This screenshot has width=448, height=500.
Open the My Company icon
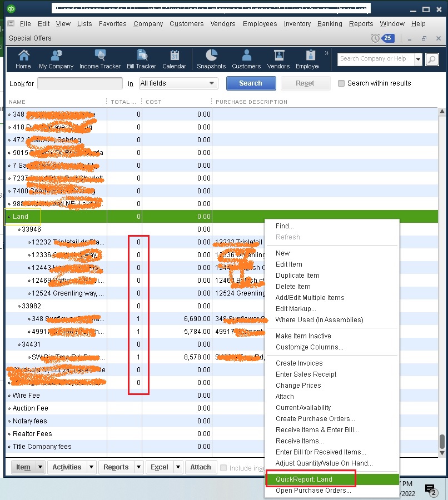point(56,59)
